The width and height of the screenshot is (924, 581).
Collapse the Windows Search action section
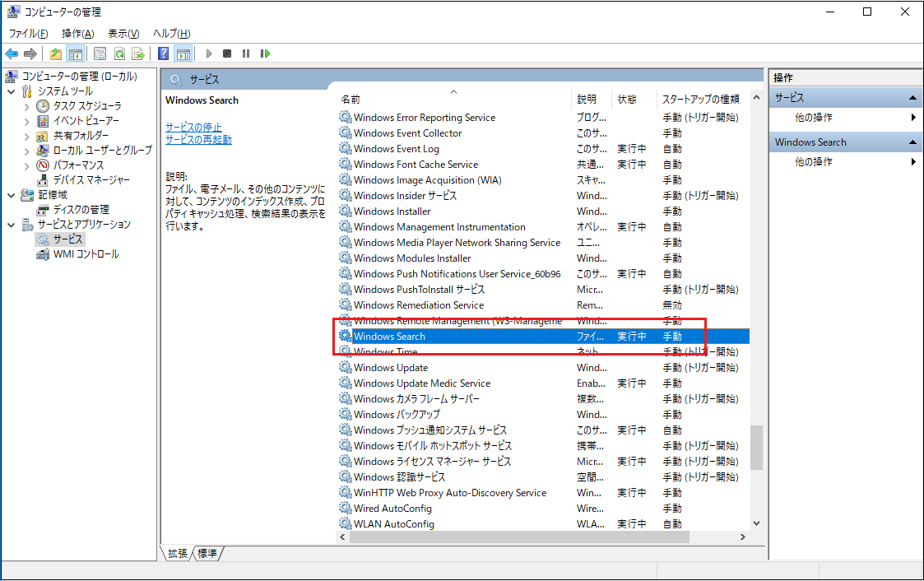912,142
